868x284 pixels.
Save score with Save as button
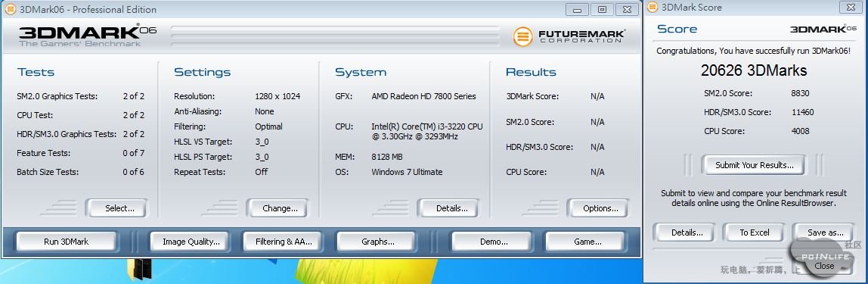825,233
